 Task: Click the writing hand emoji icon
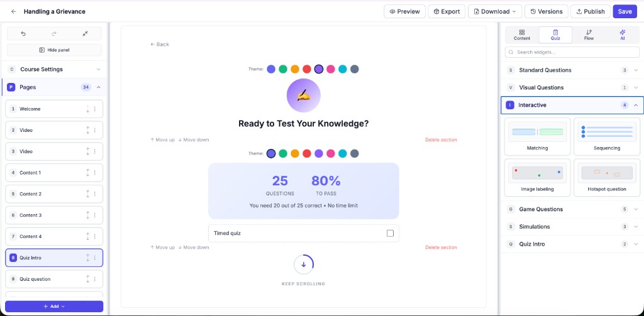click(304, 95)
